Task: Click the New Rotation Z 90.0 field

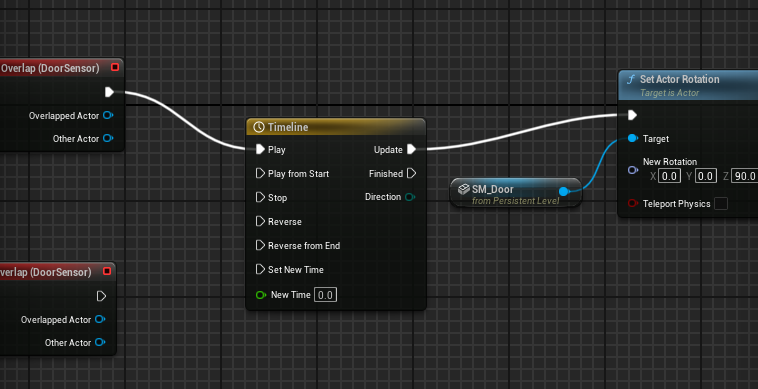Action: coord(744,176)
